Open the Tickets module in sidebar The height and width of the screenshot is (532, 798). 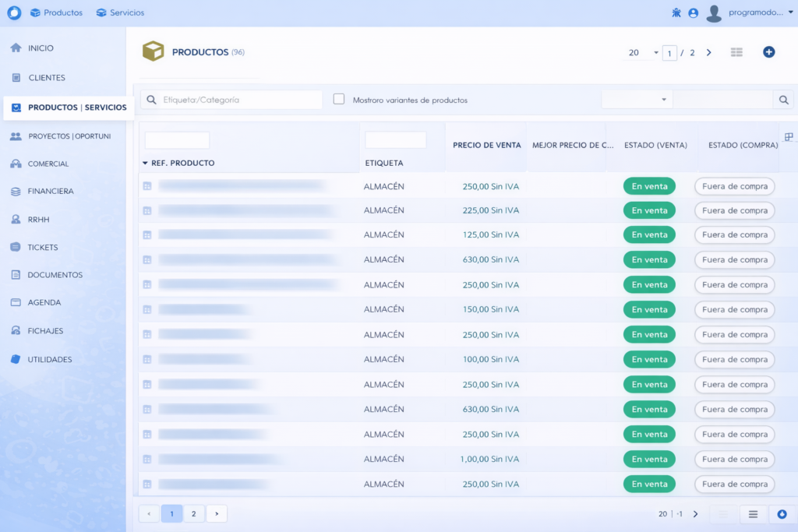(43, 248)
